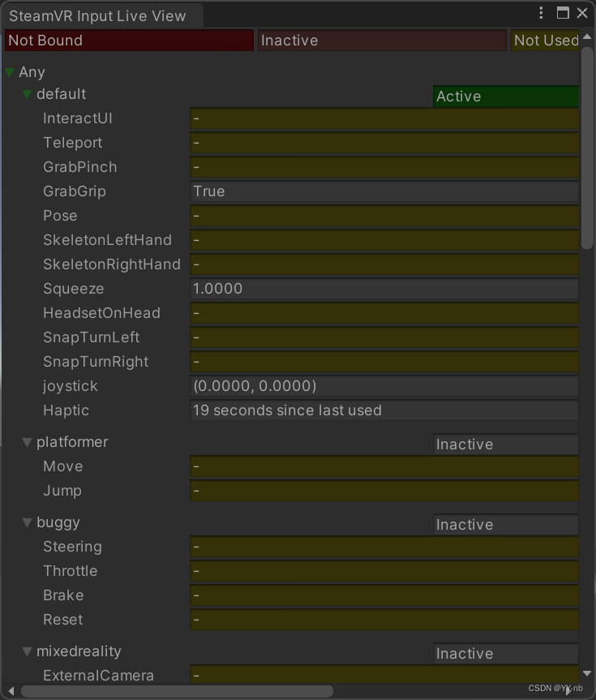Select the Squeeze action label
Image resolution: width=596 pixels, height=700 pixels.
tap(74, 289)
